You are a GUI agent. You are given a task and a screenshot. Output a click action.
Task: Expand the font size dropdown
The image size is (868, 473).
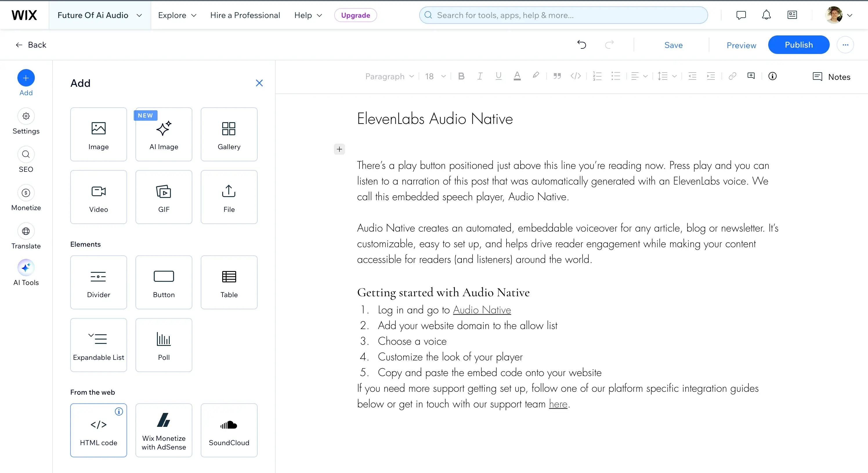435,76
